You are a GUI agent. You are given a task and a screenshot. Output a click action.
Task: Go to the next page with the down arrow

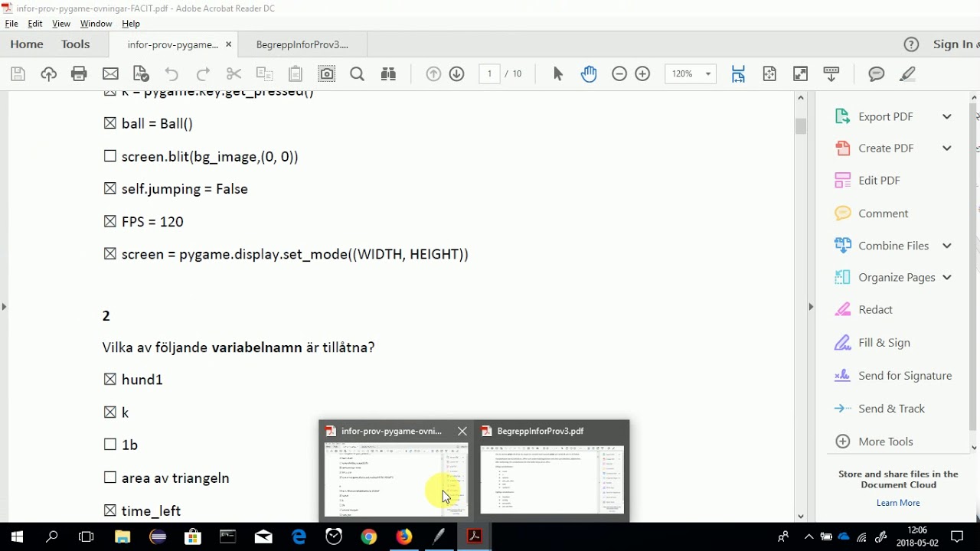click(x=457, y=74)
